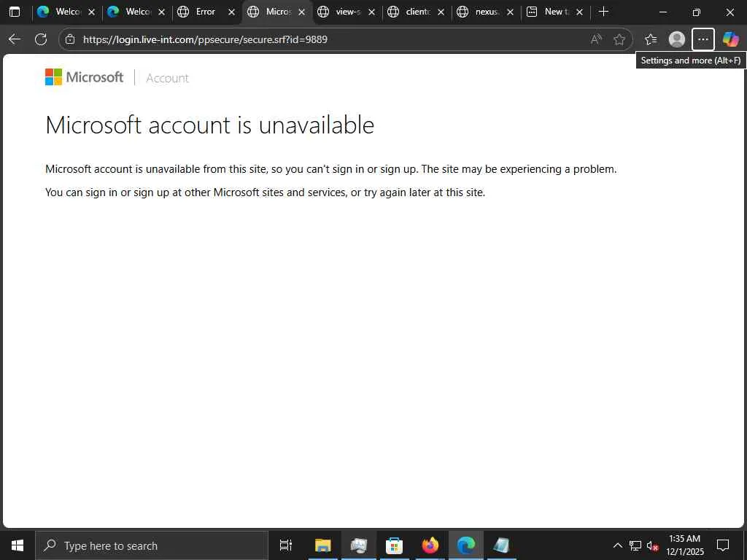Close the first Welcome tab
Viewport: 747px width, 560px height.
point(91,12)
